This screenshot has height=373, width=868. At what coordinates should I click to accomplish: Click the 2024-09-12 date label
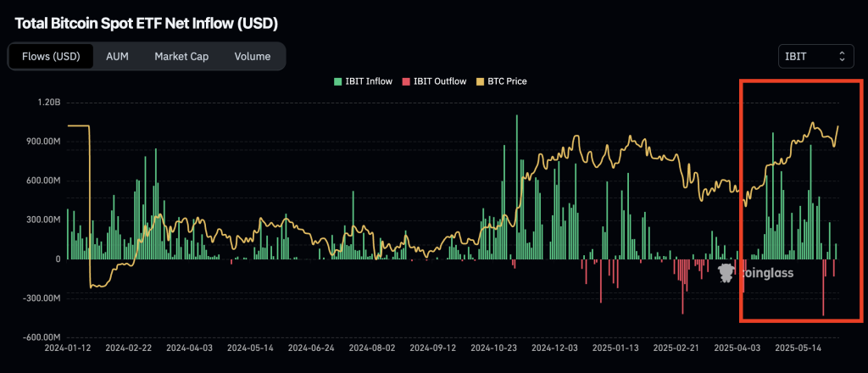click(432, 348)
